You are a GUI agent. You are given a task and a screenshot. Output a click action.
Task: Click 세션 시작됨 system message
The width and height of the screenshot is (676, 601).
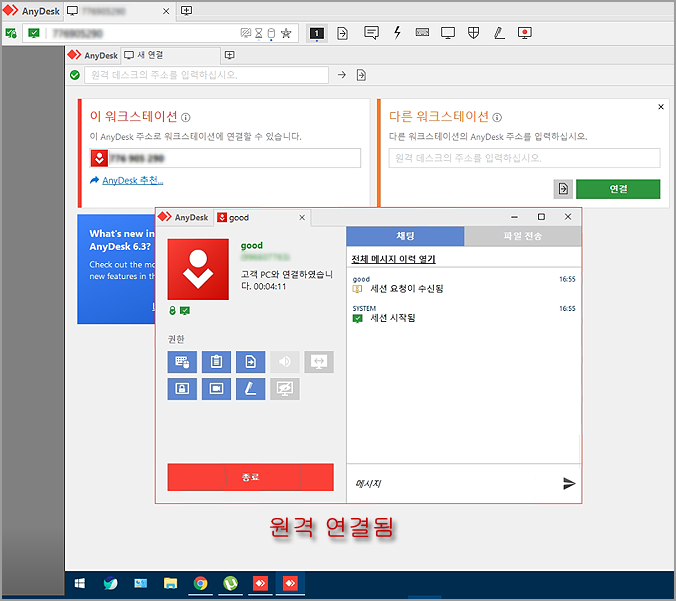392,318
